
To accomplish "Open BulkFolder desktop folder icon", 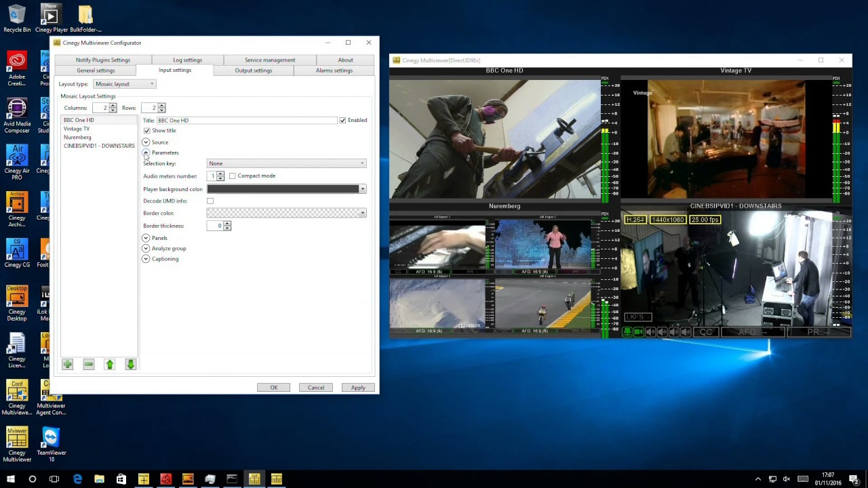I will click(x=85, y=18).
